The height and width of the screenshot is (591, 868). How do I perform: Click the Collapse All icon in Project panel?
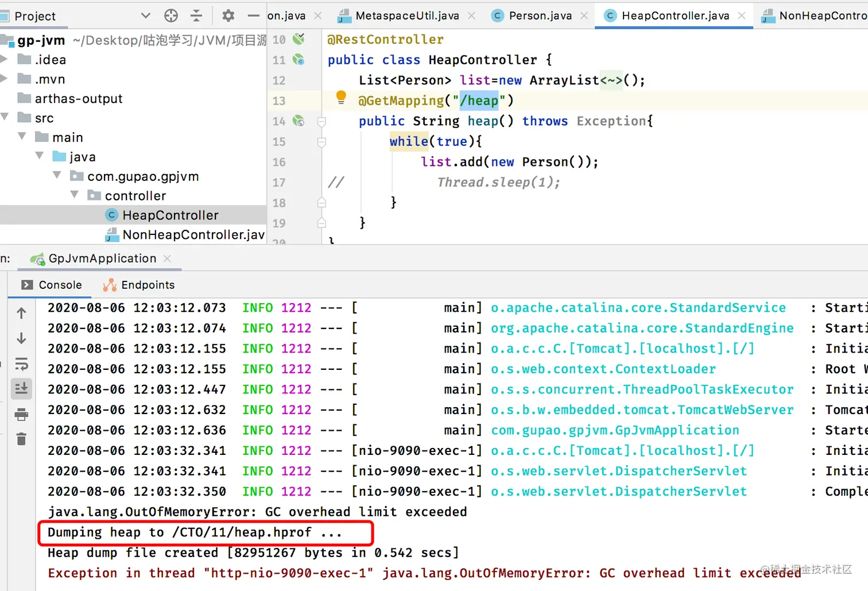196,16
